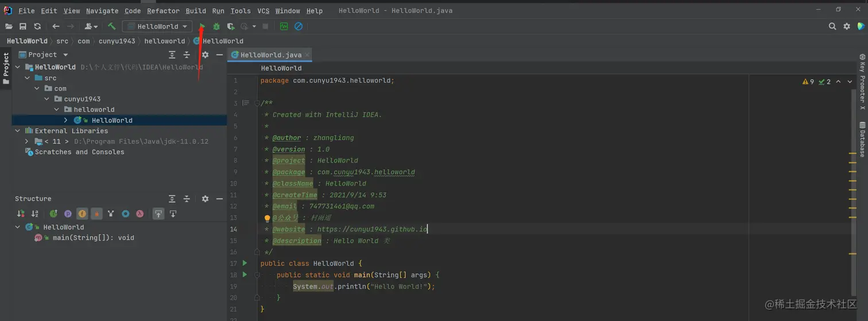Open Project panel gear options
The image size is (868, 321).
(x=205, y=55)
